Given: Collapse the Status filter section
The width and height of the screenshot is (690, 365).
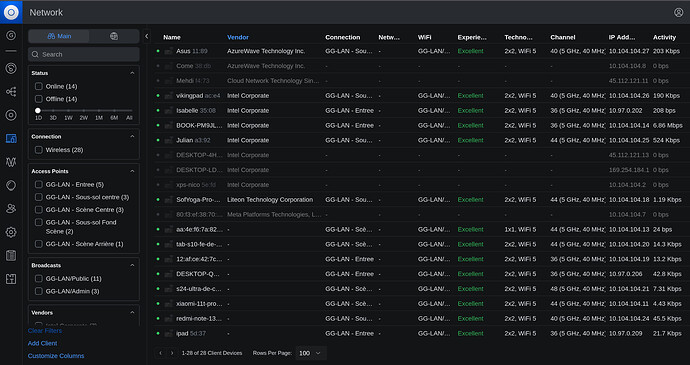Looking at the screenshot, I should click(x=132, y=73).
